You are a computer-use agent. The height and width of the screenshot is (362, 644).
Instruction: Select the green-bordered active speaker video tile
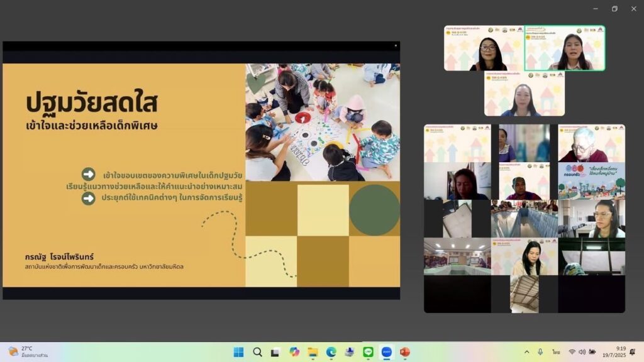pyautogui.click(x=565, y=48)
